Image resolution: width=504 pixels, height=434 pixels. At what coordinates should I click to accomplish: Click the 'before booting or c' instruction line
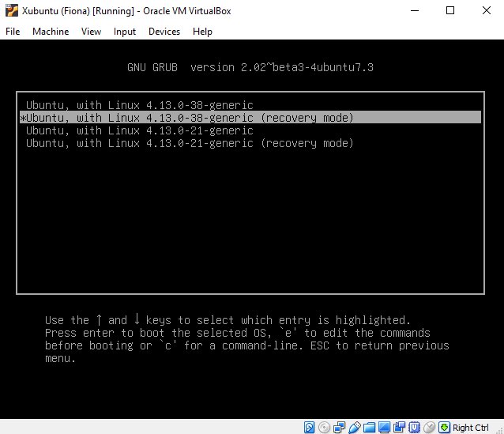pyautogui.click(x=246, y=345)
